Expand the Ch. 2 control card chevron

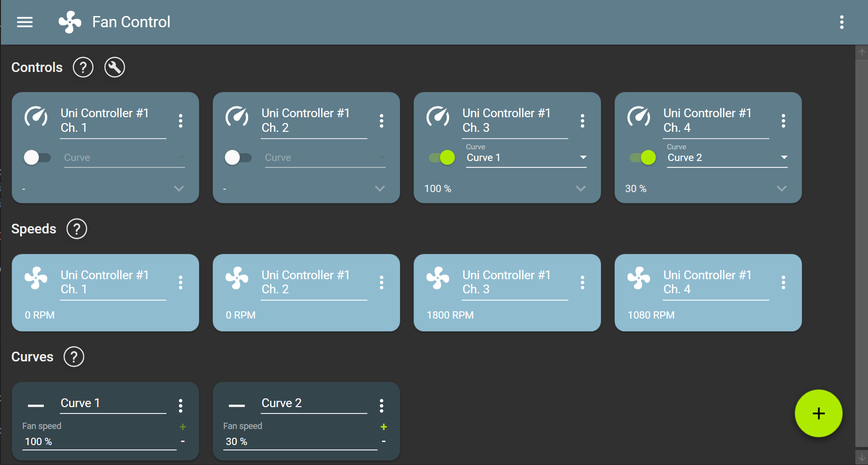[380, 189]
